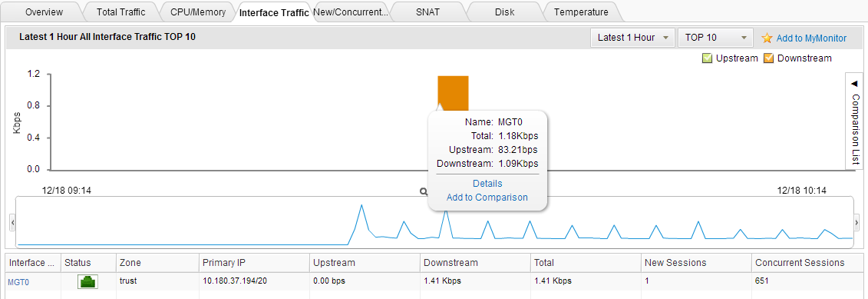The width and height of the screenshot is (868, 299).
Task: Click the star icon beside Add to MyMonitor
Action: tap(767, 38)
